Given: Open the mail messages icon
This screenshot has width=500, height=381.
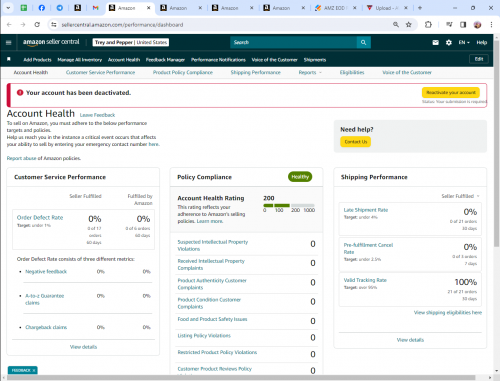Looking at the screenshot, I should point(435,42).
